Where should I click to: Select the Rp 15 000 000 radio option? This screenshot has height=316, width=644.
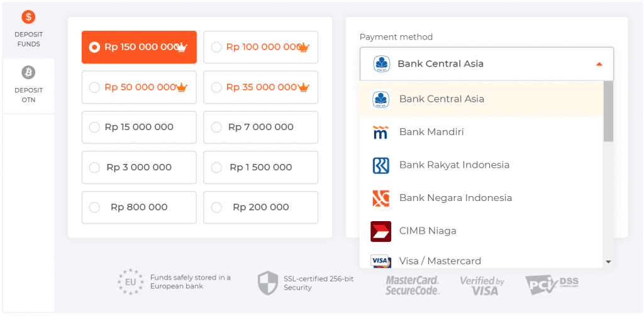94,128
